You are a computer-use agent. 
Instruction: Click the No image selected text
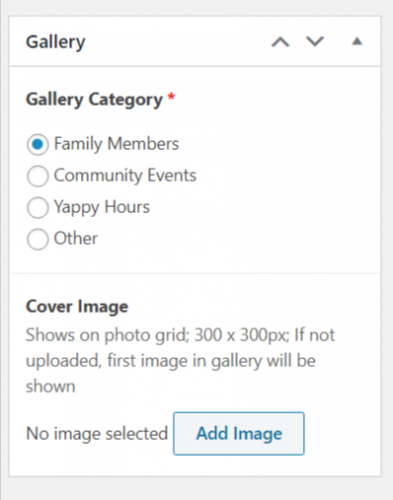point(97,434)
